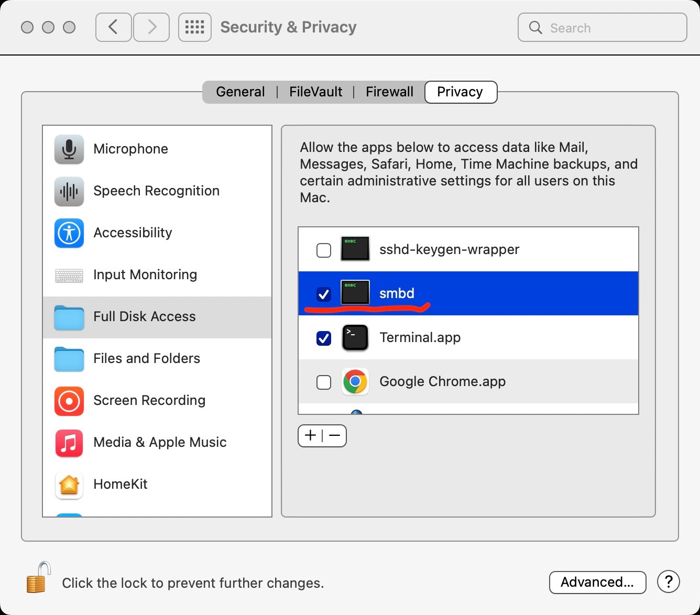
Task: Uncheck the smbd checkbox
Action: pyautogui.click(x=324, y=294)
